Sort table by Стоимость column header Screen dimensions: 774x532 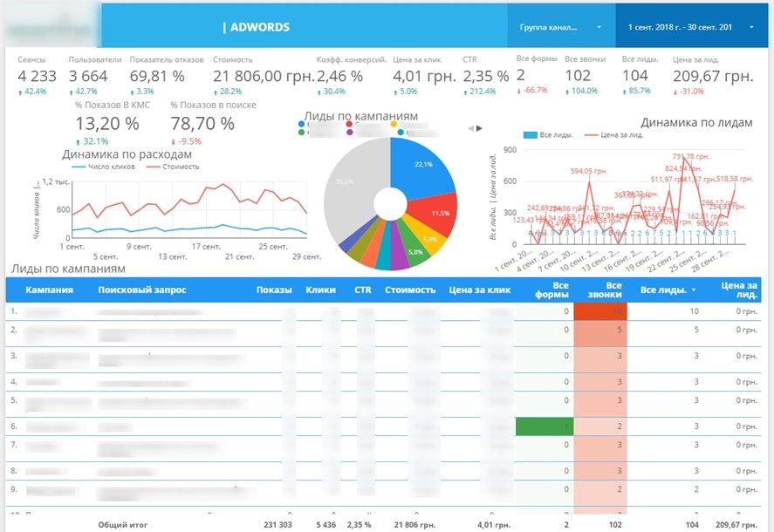coord(410,290)
